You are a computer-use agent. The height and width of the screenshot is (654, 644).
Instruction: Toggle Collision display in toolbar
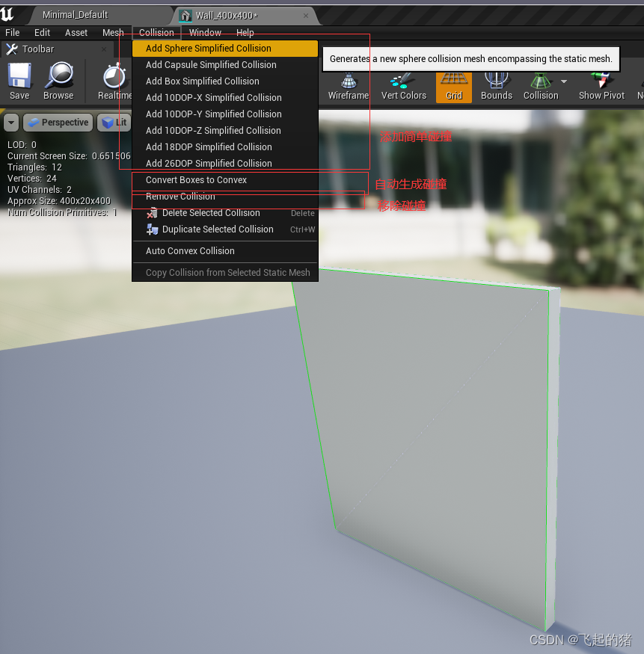click(x=541, y=87)
